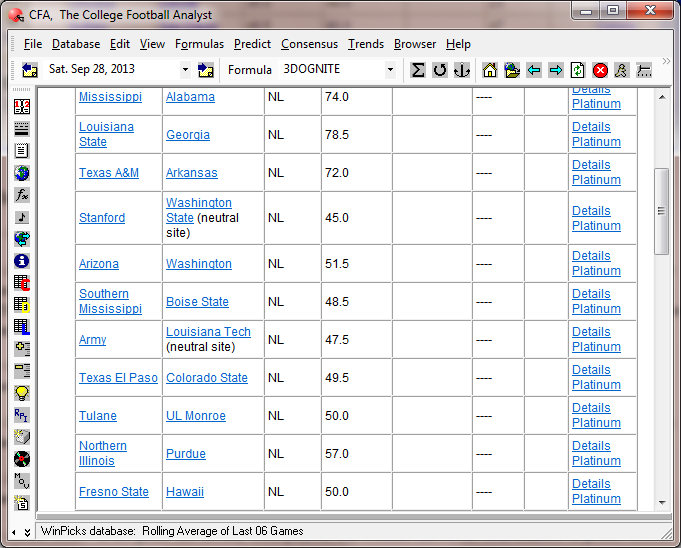Open the Database menu

[x=76, y=44]
